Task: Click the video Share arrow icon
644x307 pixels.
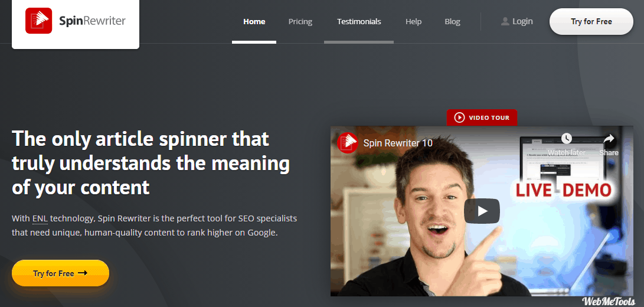Action: pos(609,139)
